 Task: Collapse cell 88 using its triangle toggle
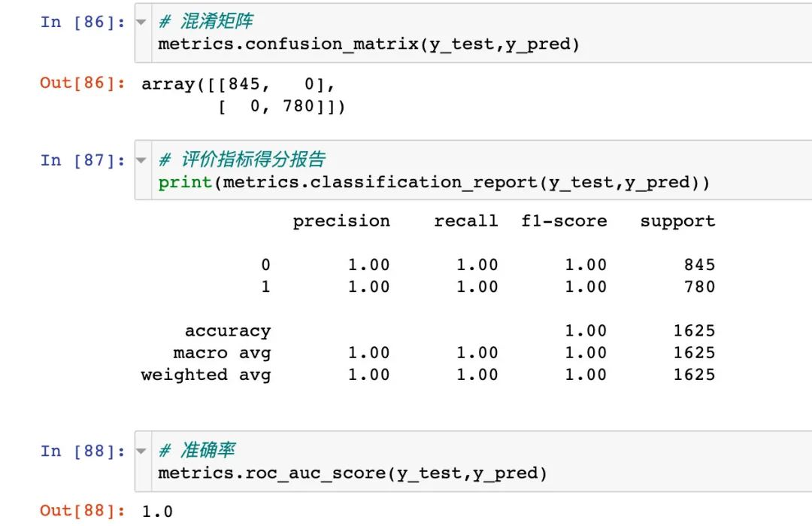pos(141,452)
